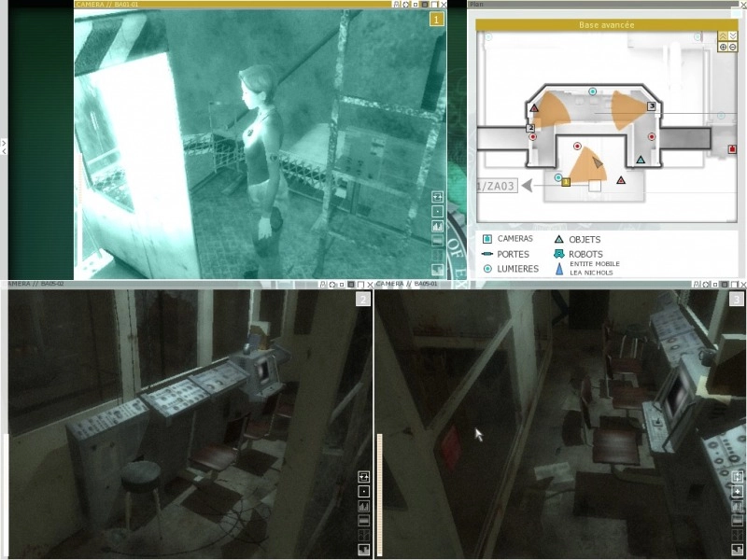Image resolution: width=747 pixels, height=560 pixels.
Task: Click the histogram filter icon in camera 1
Action: tap(437, 226)
